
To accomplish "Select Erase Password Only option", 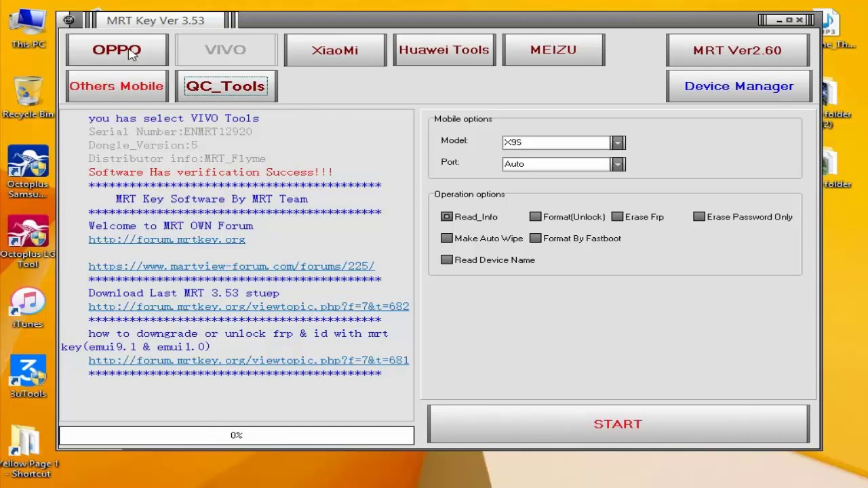I will [743, 217].
